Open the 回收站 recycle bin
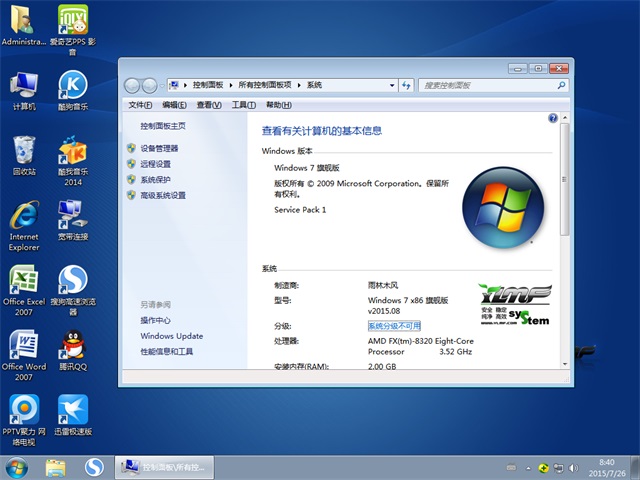 coord(24,156)
